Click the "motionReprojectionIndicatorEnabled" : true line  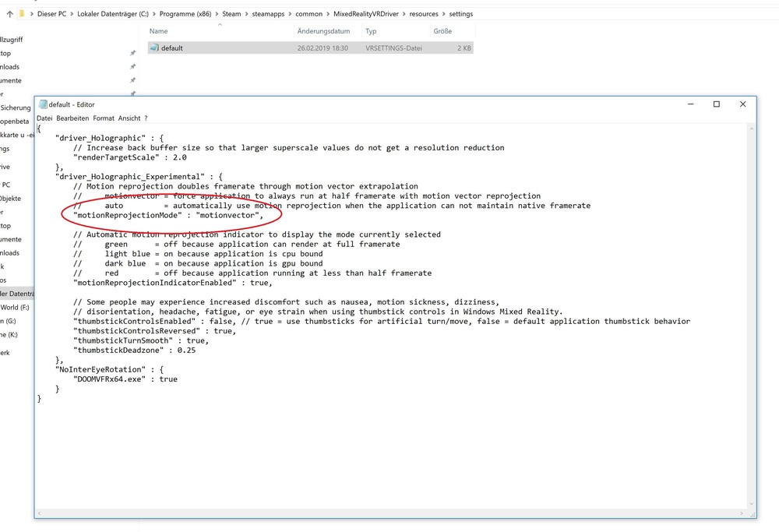click(x=172, y=283)
